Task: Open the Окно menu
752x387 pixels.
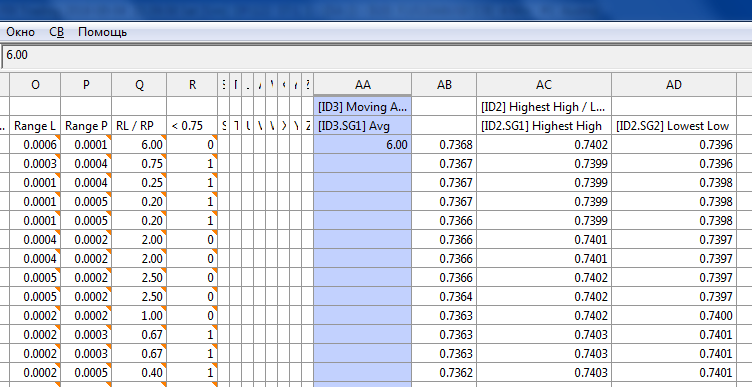Action: [20, 32]
